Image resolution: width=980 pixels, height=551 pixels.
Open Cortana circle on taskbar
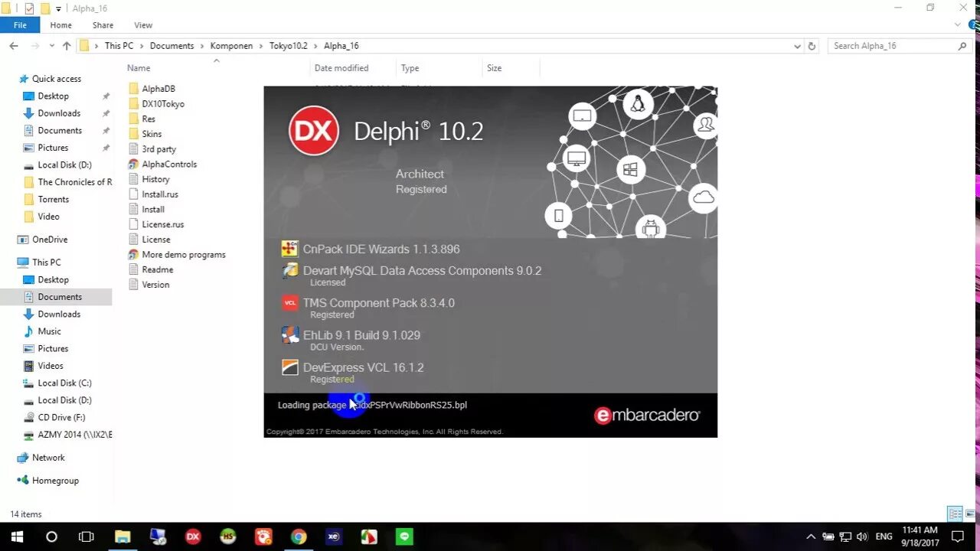pyautogui.click(x=51, y=537)
